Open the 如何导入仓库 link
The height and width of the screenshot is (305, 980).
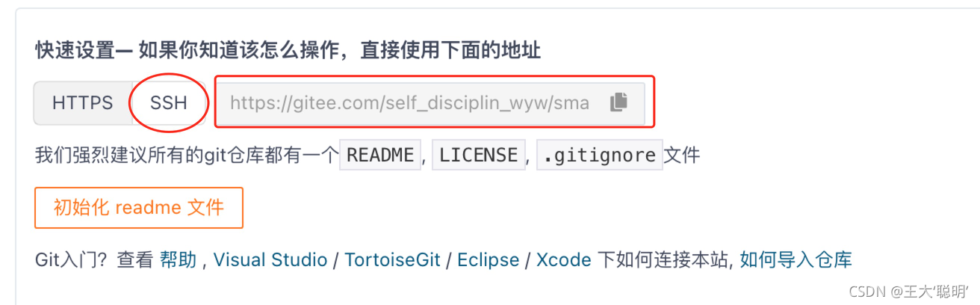click(x=796, y=260)
